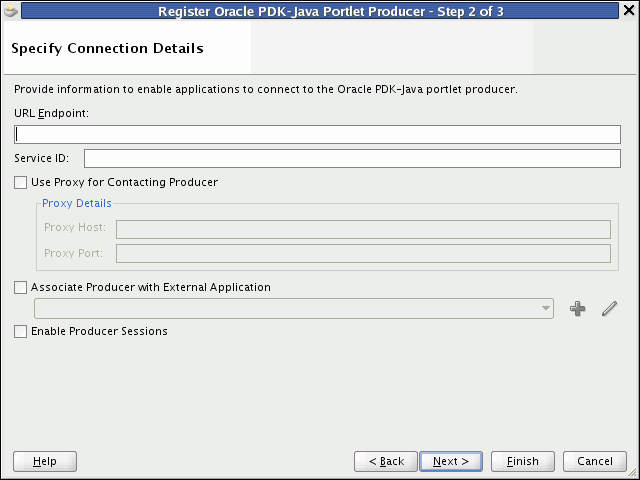
Task: Check Associate Producer with External Application
Action: 21,288
